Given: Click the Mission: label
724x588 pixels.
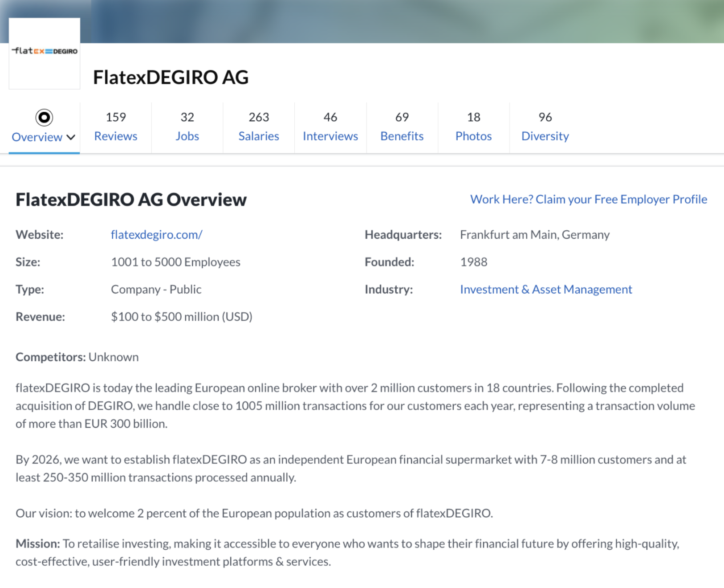Looking at the screenshot, I should tap(38, 543).
